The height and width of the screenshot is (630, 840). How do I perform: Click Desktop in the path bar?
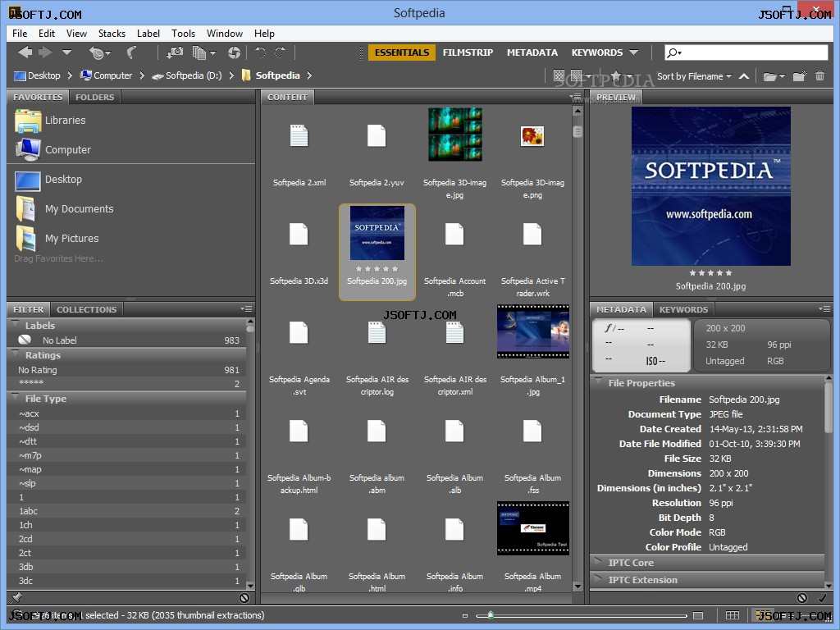(37, 75)
